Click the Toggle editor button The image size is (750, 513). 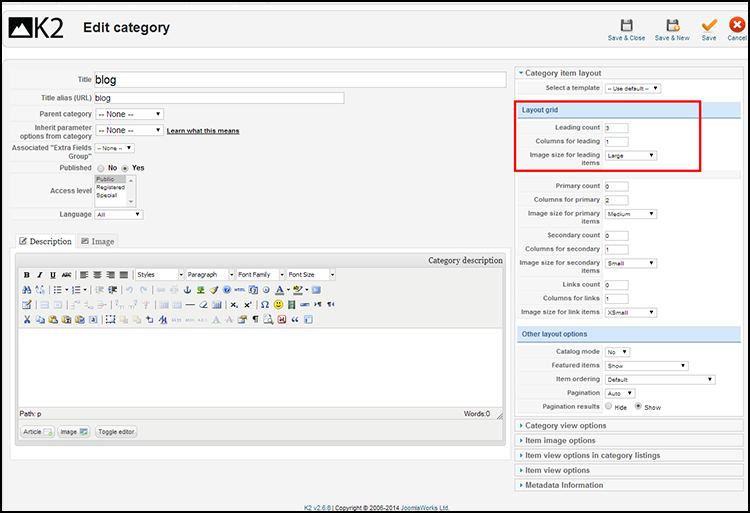pyautogui.click(x=116, y=432)
